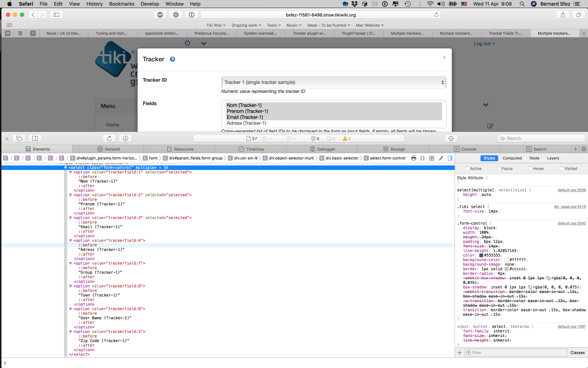The height and width of the screenshot is (368, 588).
Task: Toggle the Focus pseudo-class checkbox
Action: pos(499,169)
